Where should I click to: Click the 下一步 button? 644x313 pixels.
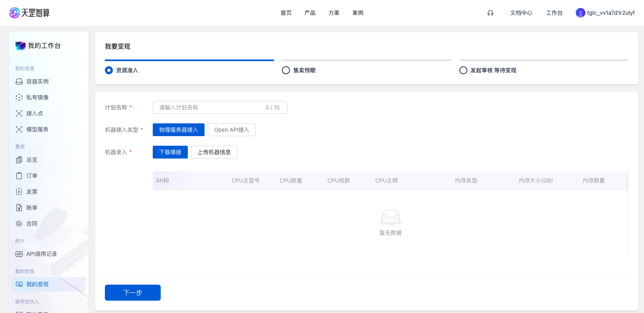(x=133, y=293)
